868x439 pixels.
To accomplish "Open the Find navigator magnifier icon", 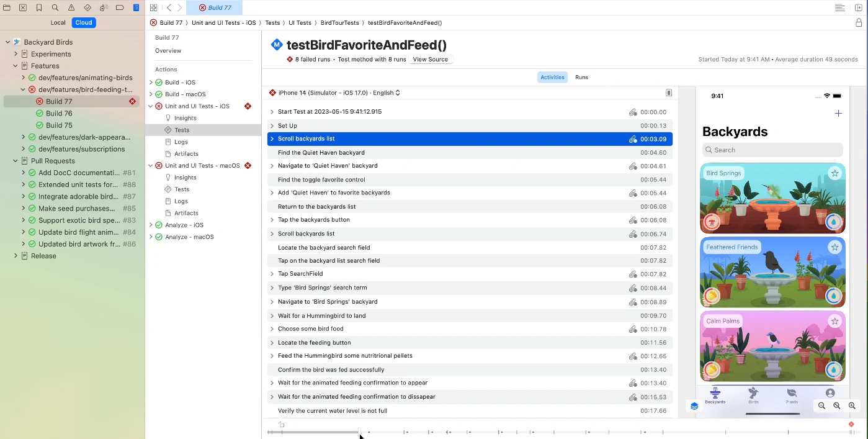I will (55, 7).
